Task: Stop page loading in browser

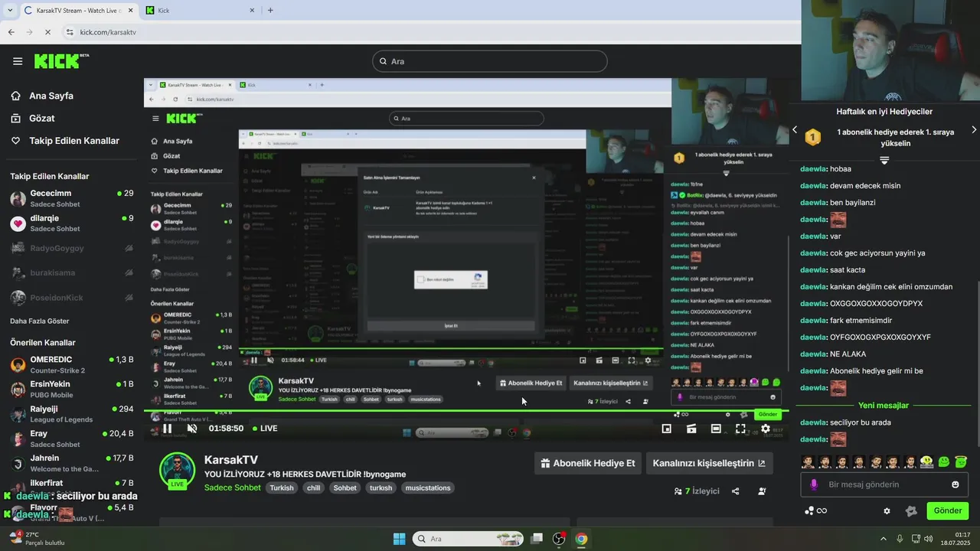Action: pos(47,32)
